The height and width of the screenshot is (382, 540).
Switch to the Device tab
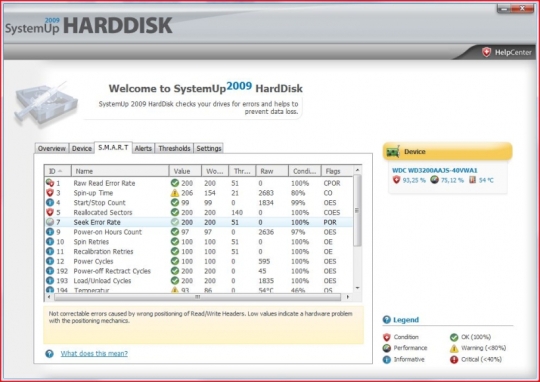point(82,148)
